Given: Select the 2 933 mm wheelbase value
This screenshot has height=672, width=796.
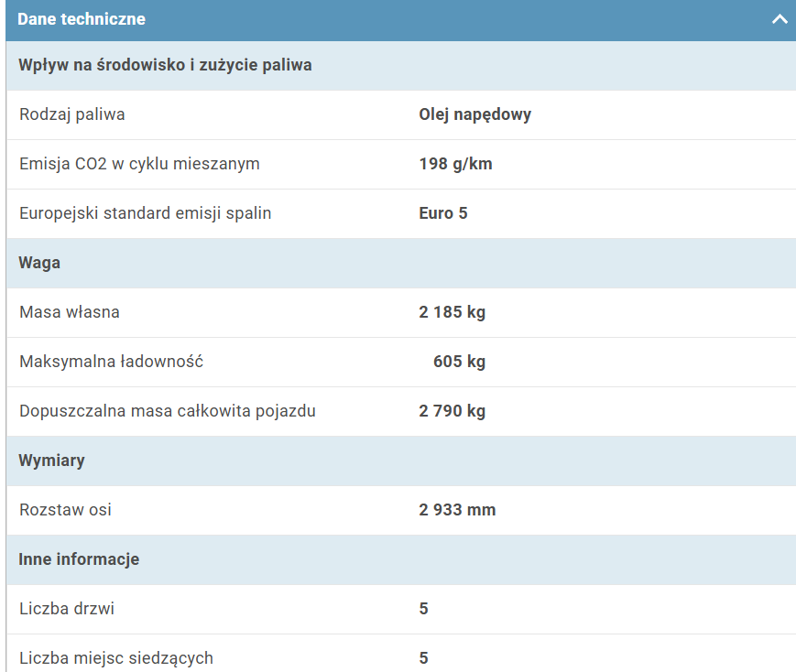Looking at the screenshot, I should [x=457, y=510].
